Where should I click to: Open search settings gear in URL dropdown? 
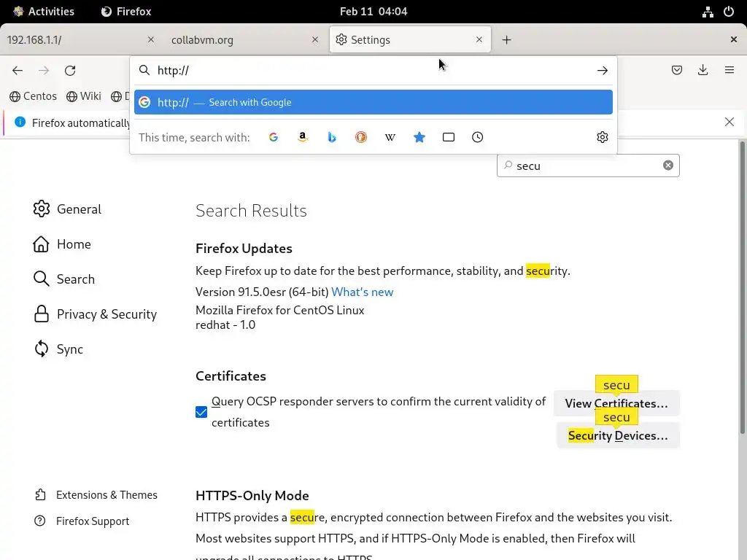(602, 137)
